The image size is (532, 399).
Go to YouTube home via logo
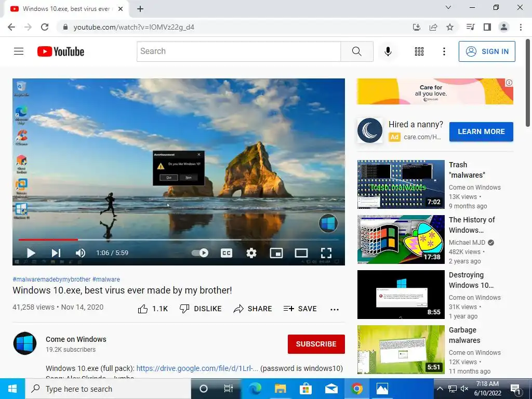(x=61, y=51)
